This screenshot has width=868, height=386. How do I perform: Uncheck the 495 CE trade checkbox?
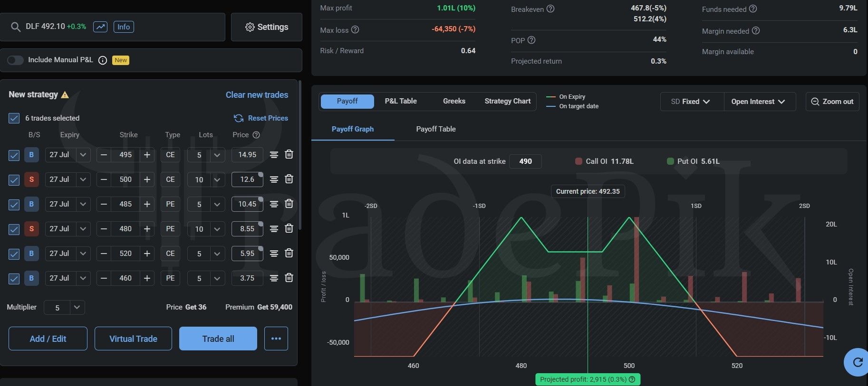point(14,155)
